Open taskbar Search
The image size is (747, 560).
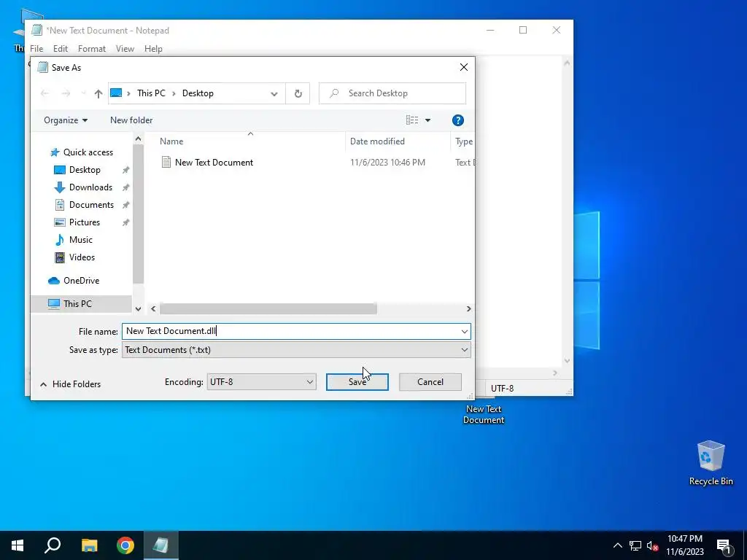pos(53,545)
